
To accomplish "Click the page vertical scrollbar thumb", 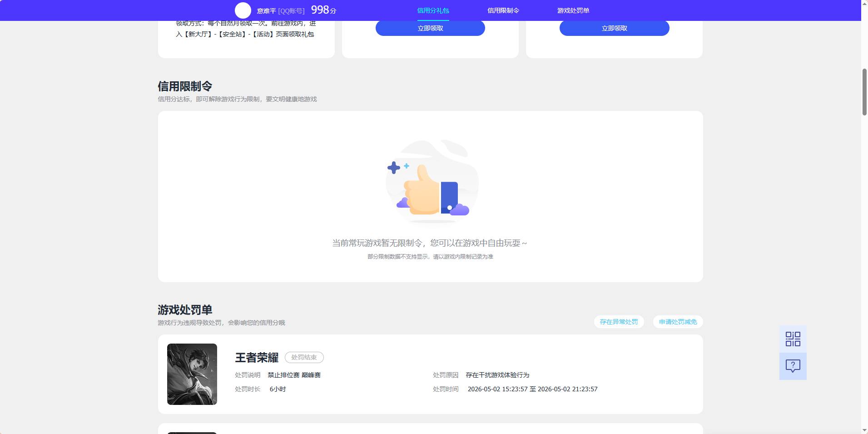I will tap(864, 92).
